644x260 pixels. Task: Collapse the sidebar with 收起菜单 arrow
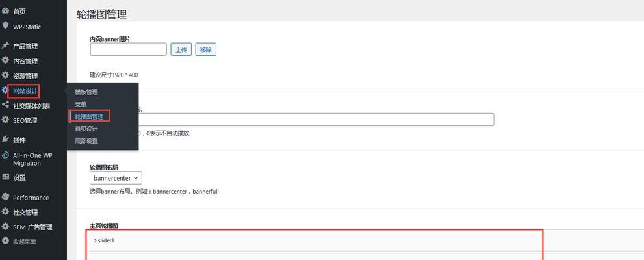5,242
